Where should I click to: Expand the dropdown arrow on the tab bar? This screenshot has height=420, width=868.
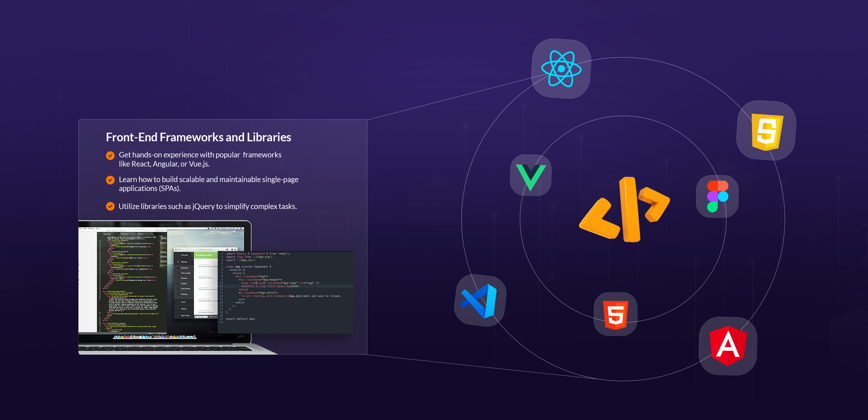point(166,234)
